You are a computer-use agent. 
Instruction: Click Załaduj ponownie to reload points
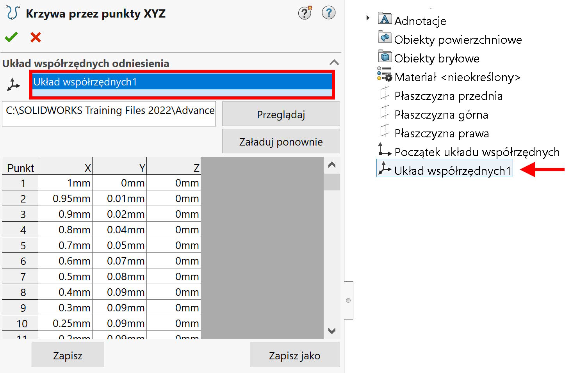point(281,141)
